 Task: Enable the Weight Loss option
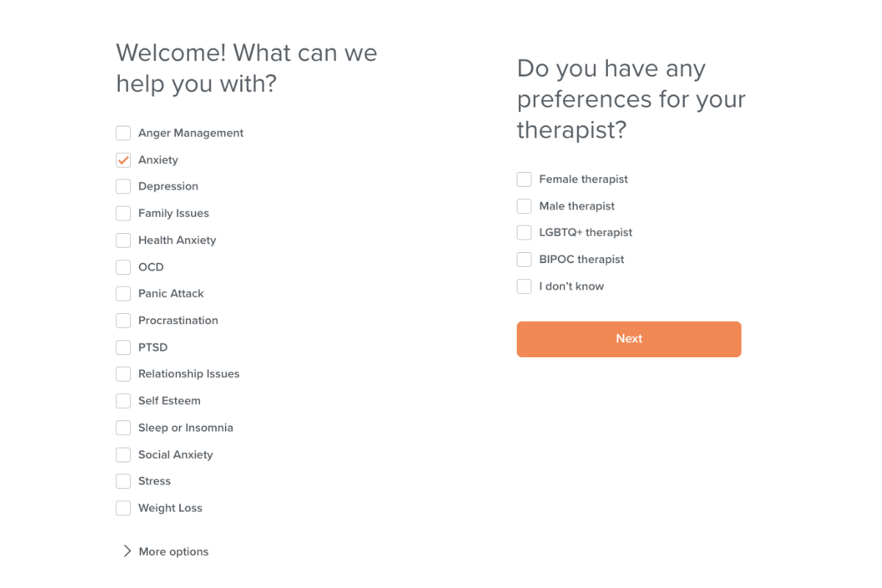[123, 508]
